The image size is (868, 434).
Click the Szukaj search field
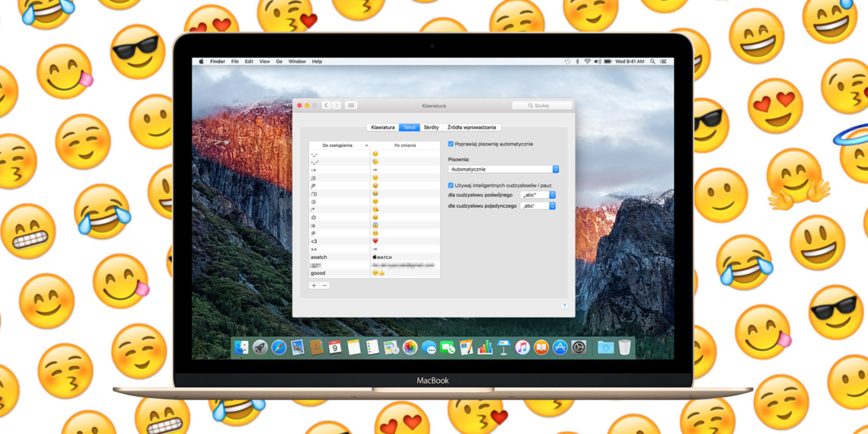[541, 106]
